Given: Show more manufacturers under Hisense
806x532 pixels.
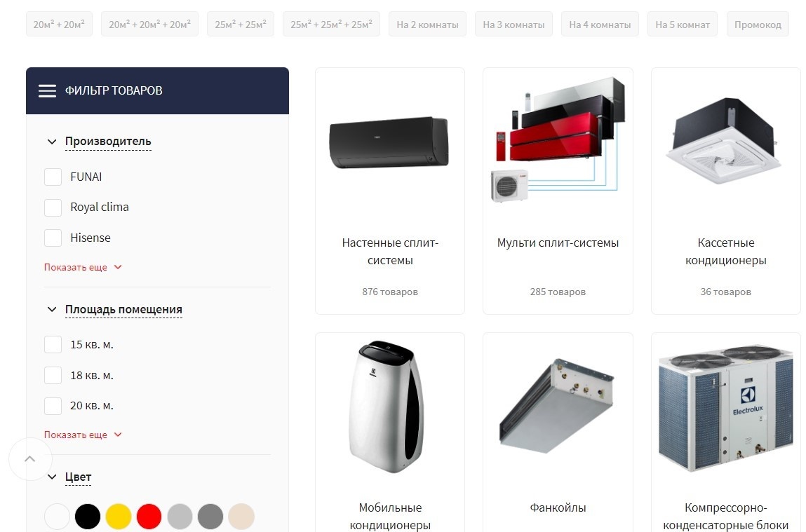Looking at the screenshot, I should (83, 267).
